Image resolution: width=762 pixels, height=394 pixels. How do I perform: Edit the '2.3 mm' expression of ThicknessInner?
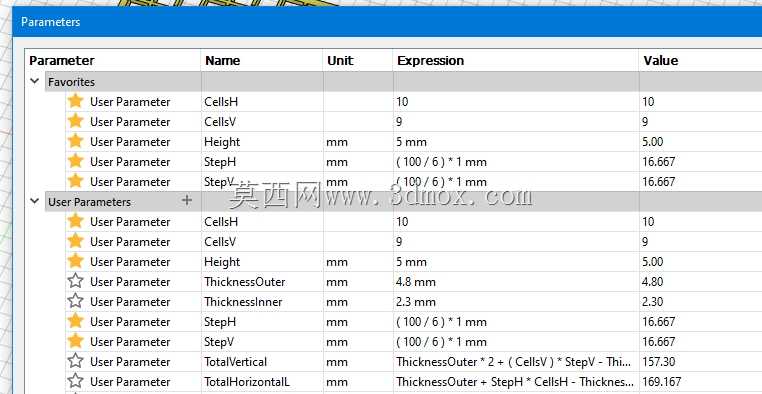tap(516, 302)
